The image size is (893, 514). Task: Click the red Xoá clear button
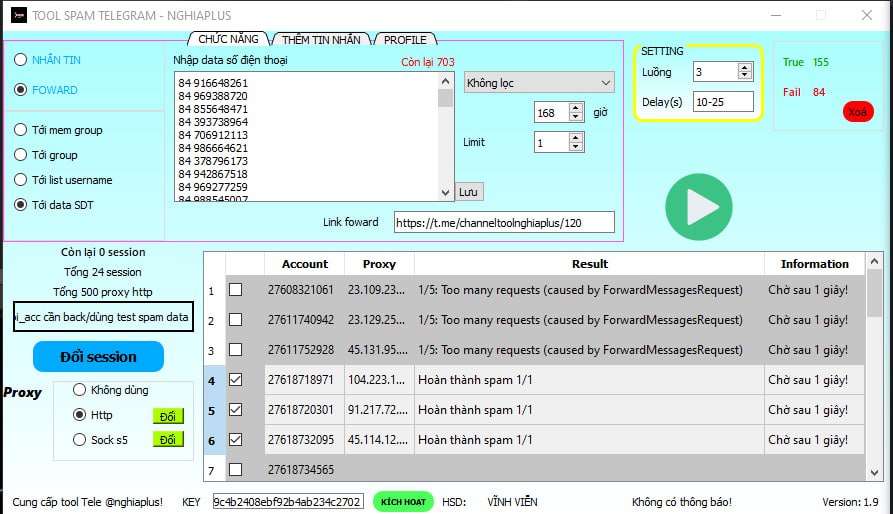coord(857,111)
